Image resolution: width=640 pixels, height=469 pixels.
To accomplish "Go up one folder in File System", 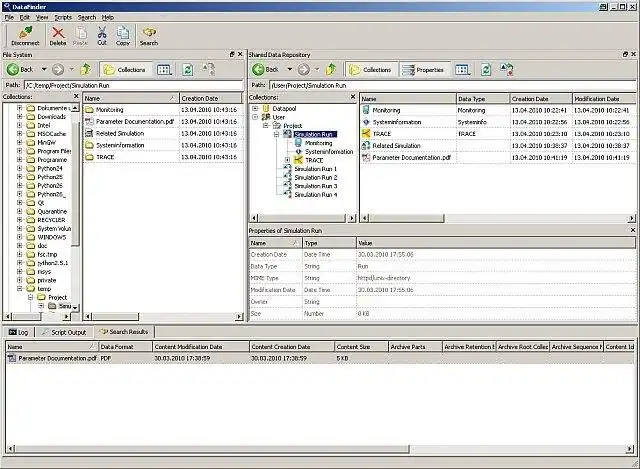I will coord(86,69).
